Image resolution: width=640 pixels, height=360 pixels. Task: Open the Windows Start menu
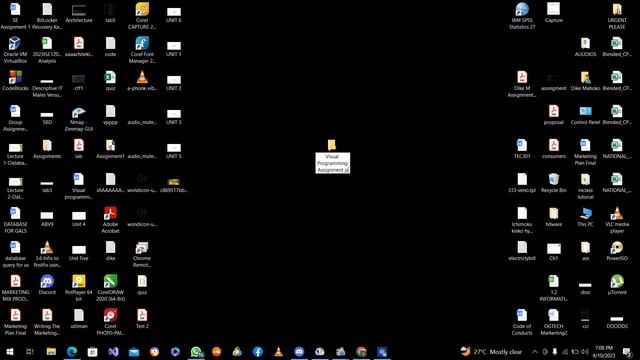tap(9, 351)
